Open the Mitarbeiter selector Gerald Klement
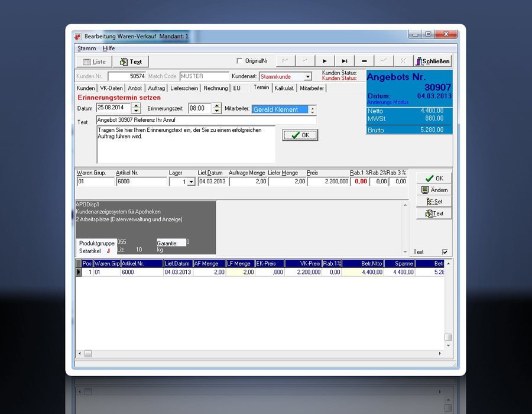 280,109
